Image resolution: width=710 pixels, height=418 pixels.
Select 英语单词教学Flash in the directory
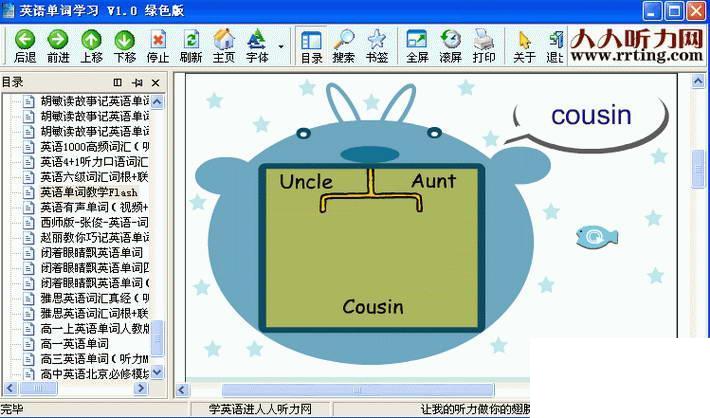89,192
